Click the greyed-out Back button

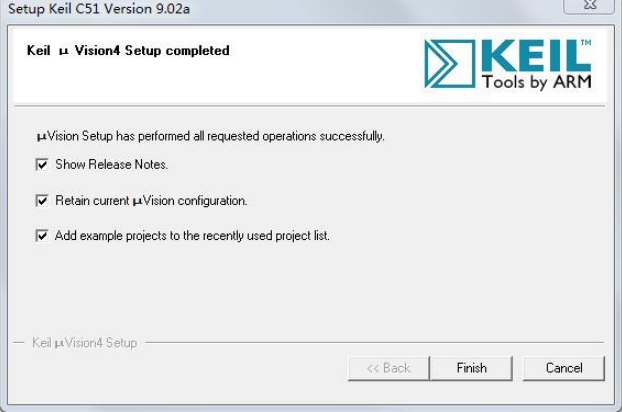pyautogui.click(x=388, y=368)
